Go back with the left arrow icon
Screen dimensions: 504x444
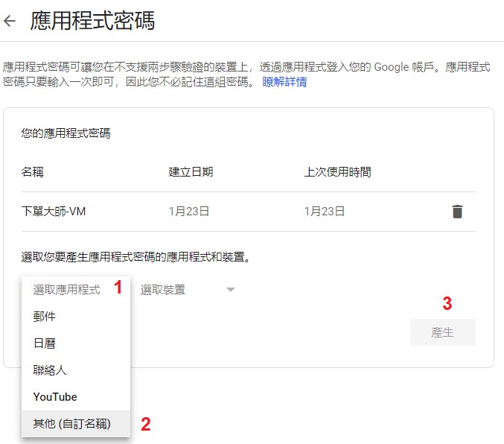point(10,22)
